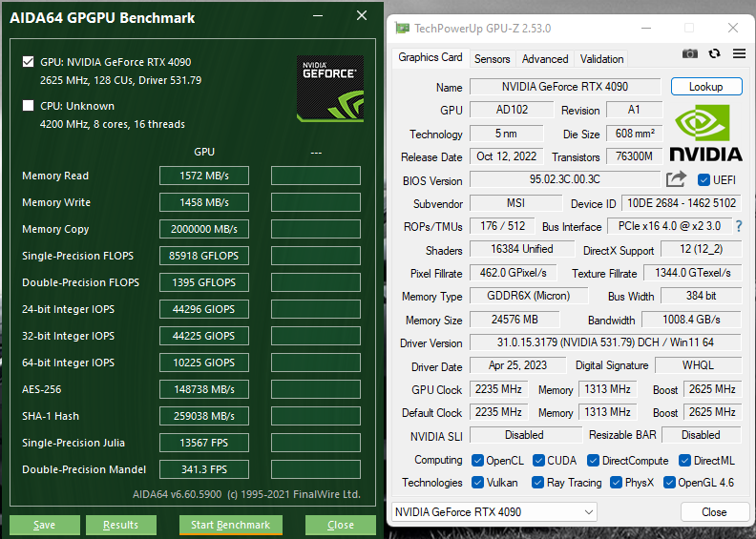Click the Resizable BAR Disabled field
The image size is (756, 539).
click(701, 435)
